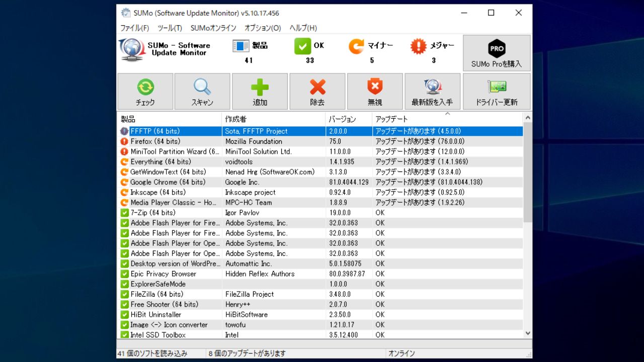Click update cell showing (1.4.1.969)
The height and width of the screenshot is (362, 644).
pyautogui.click(x=422, y=162)
